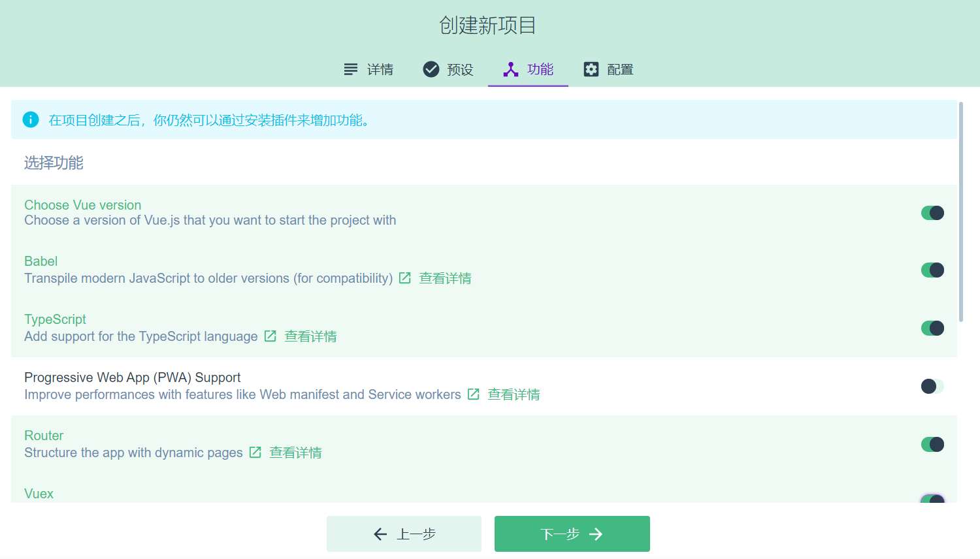Screen dimensions: 980x559
Task: Enable Progressive Web App (PWA) Support
Action: [932, 386]
